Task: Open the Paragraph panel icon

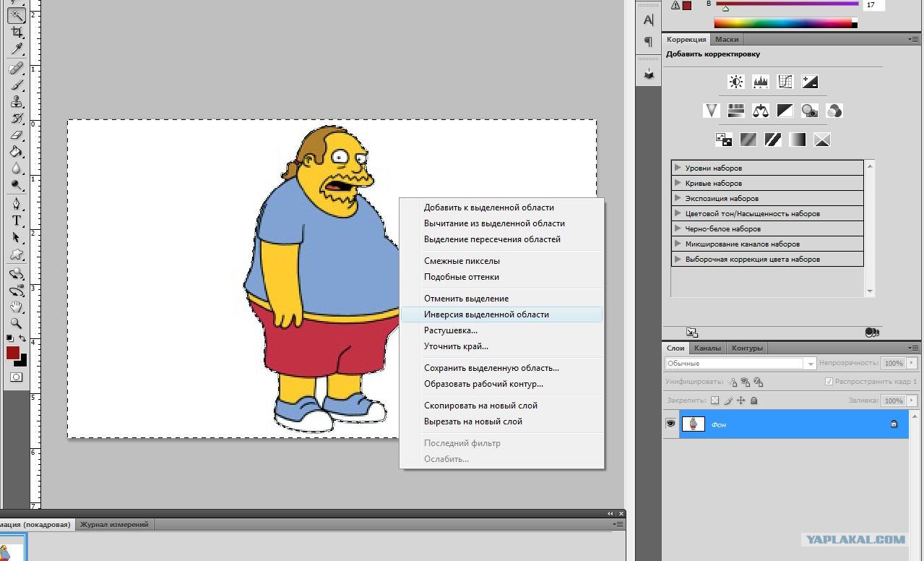Action: tap(649, 41)
